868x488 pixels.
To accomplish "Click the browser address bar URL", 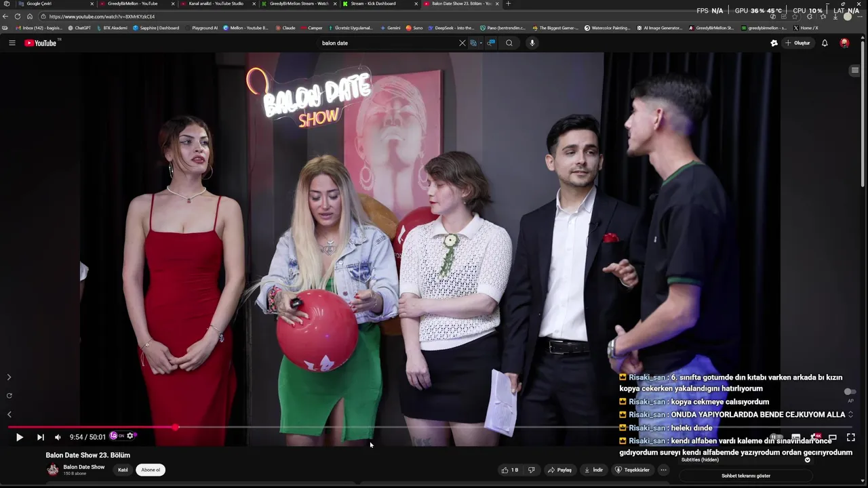I will point(102,16).
